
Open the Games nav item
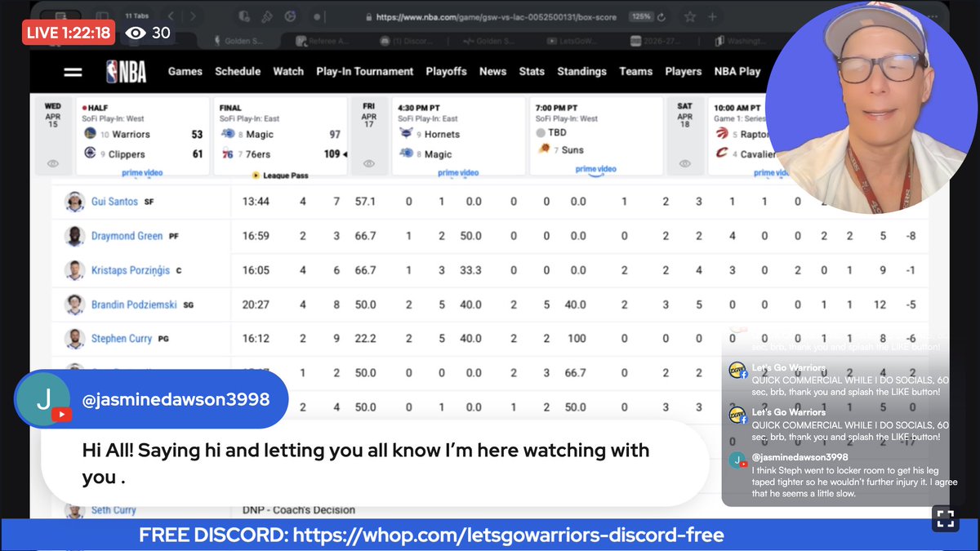(185, 71)
